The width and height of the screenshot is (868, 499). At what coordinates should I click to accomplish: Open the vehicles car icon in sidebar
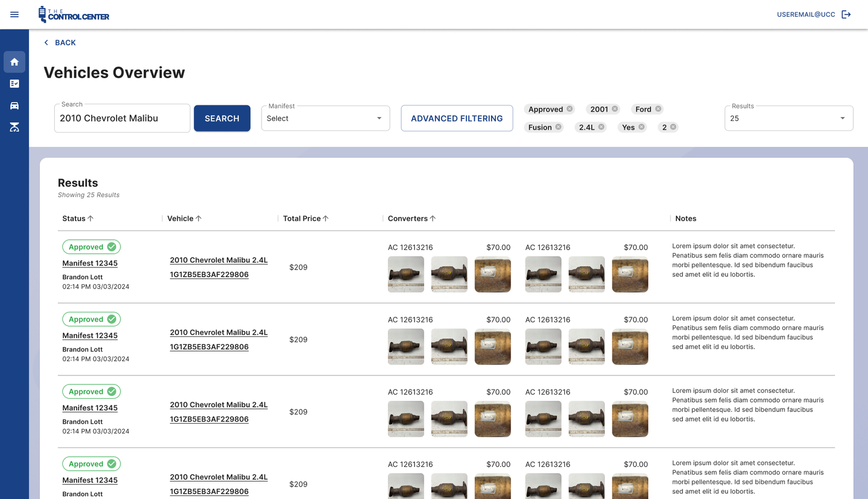(x=15, y=105)
